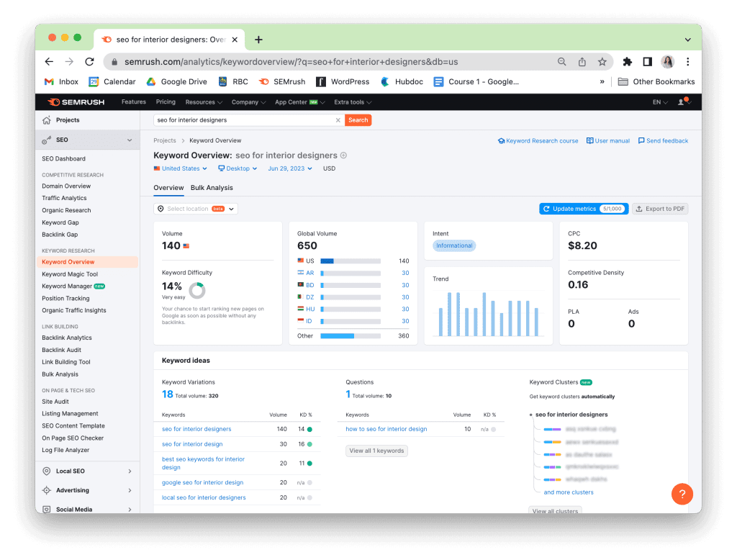Clear search field with X icon
737x560 pixels.
(x=338, y=120)
